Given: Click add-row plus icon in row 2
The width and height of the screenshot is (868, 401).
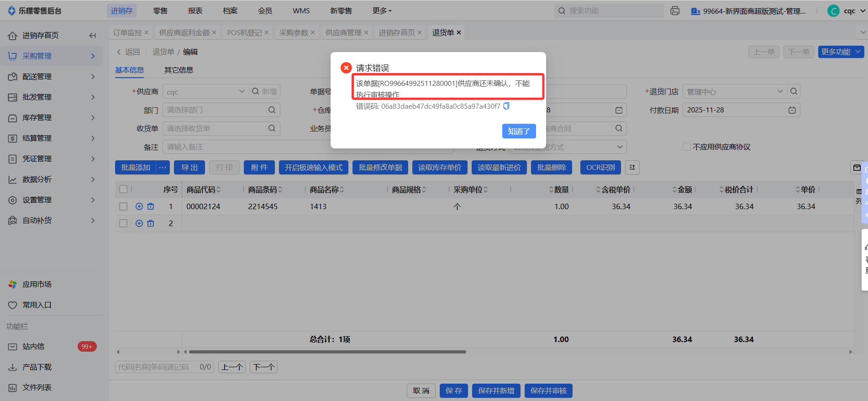Looking at the screenshot, I should (139, 223).
